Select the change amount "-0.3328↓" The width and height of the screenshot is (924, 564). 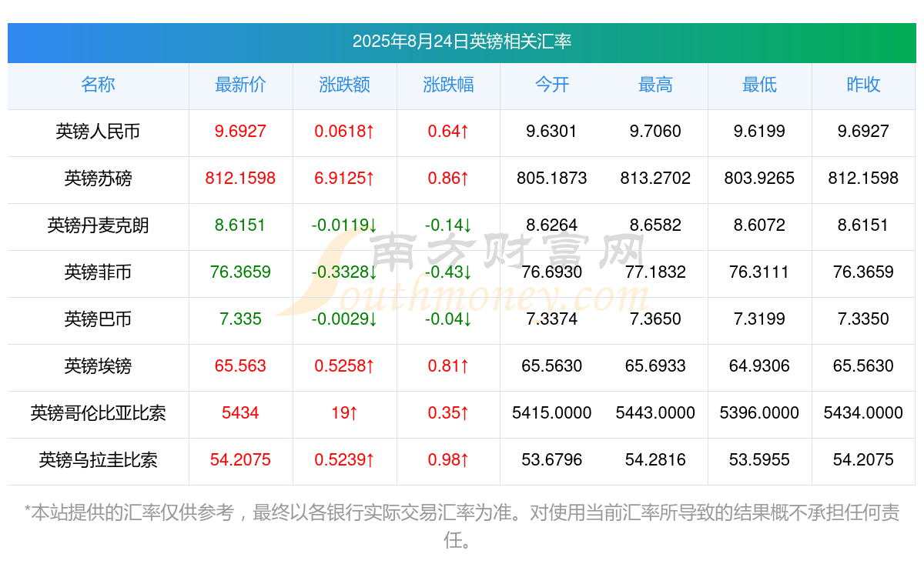click(x=344, y=272)
